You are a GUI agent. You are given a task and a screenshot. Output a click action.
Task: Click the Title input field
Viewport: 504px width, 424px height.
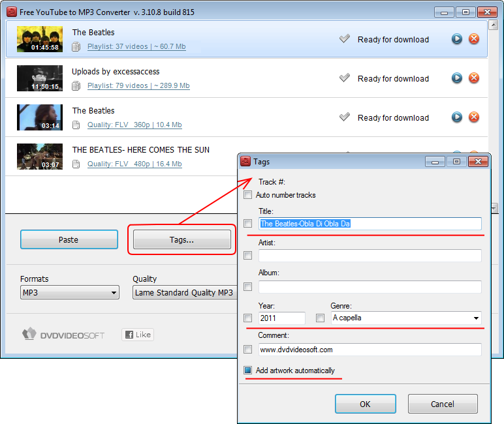click(370, 224)
